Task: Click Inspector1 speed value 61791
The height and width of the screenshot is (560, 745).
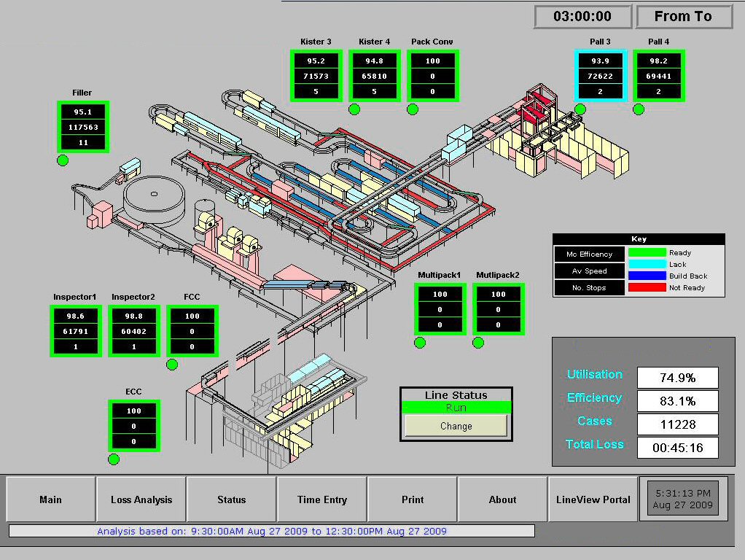Action: pos(76,331)
